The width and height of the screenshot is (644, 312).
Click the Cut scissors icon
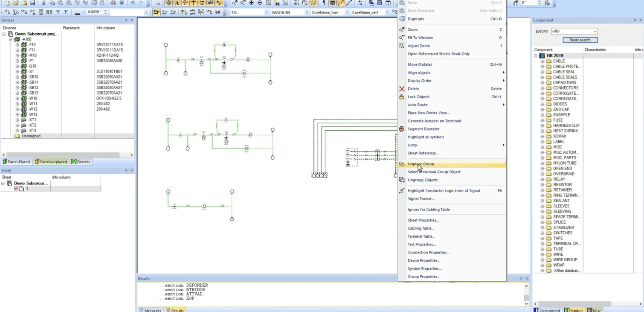point(44,3)
